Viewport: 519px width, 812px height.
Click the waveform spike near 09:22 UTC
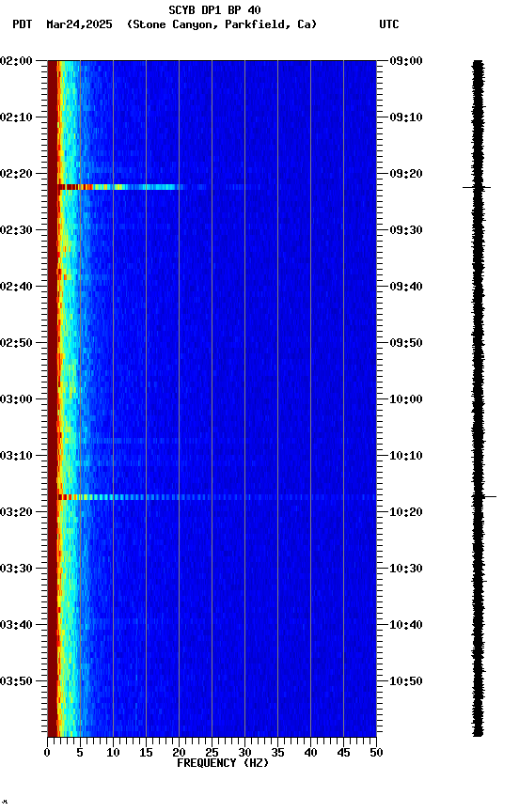[477, 187]
